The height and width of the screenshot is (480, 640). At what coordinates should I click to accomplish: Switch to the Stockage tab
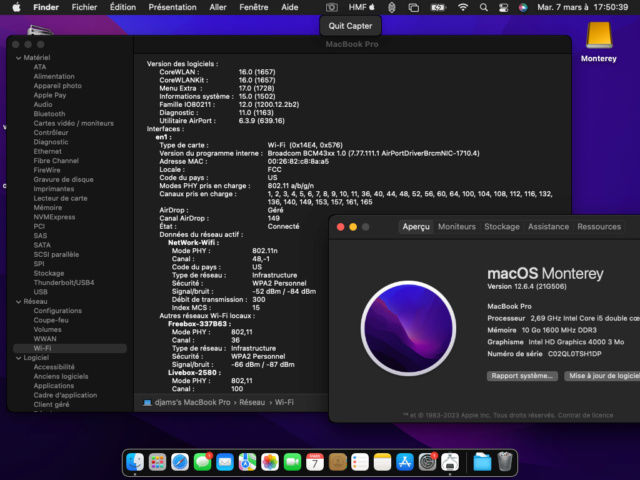click(502, 227)
